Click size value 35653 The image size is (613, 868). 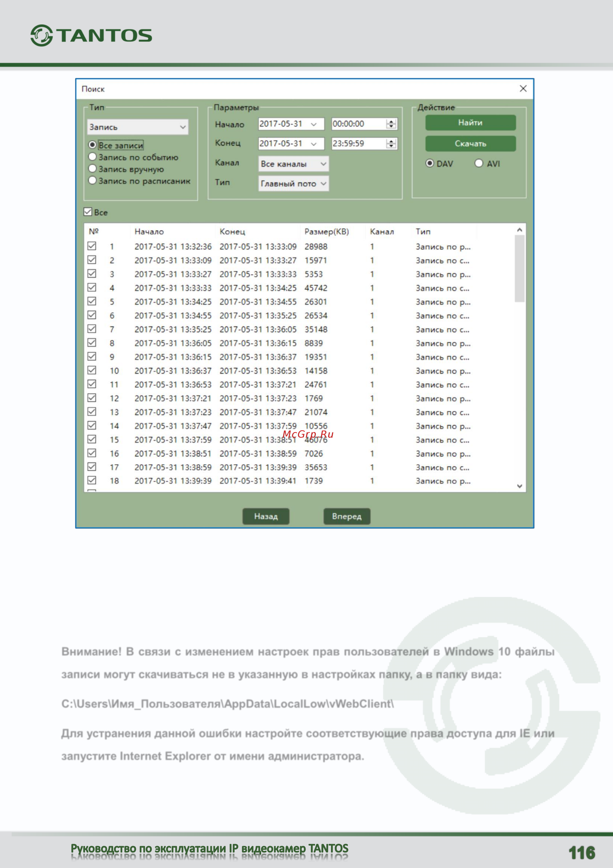click(x=316, y=467)
